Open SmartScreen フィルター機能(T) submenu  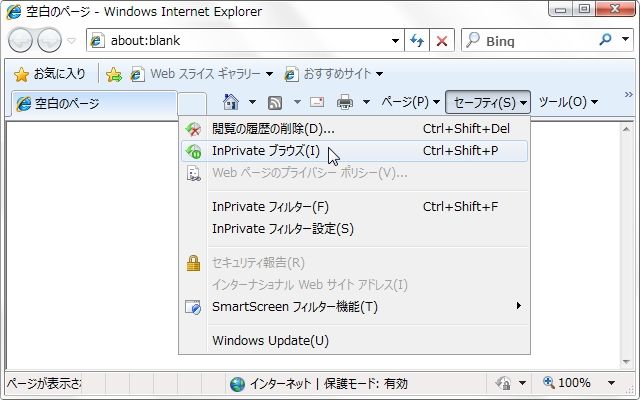(x=354, y=307)
